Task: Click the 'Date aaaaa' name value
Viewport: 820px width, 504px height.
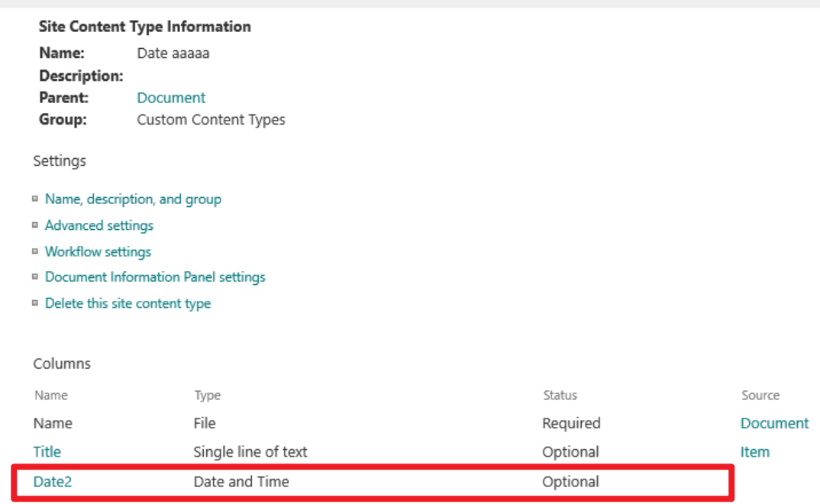Action: click(173, 53)
